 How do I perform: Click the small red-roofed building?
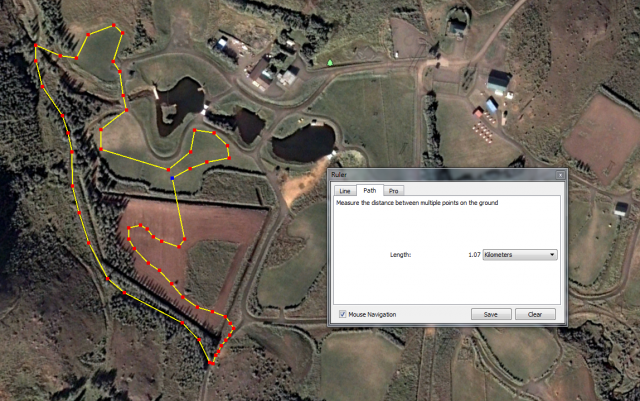(478, 112)
